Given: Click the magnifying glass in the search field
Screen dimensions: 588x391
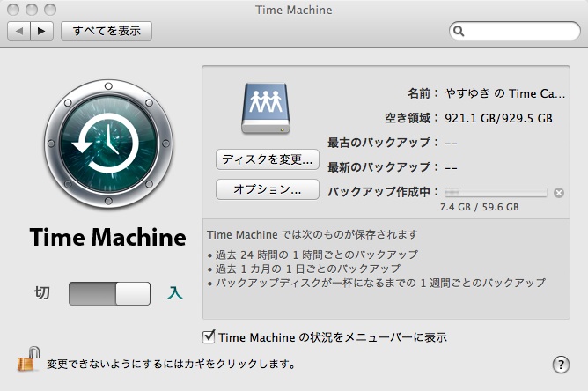Looking at the screenshot, I should click(x=459, y=31).
